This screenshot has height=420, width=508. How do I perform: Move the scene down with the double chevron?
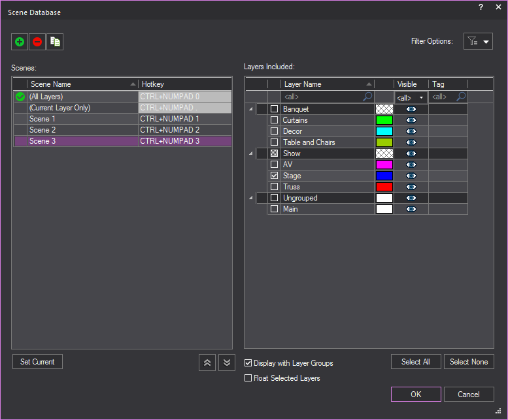tap(227, 363)
